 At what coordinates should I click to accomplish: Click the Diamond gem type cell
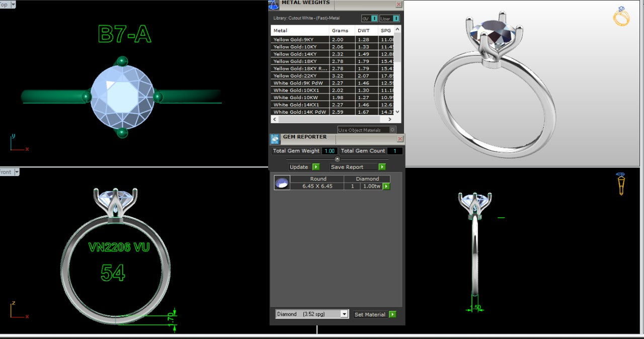click(x=367, y=179)
